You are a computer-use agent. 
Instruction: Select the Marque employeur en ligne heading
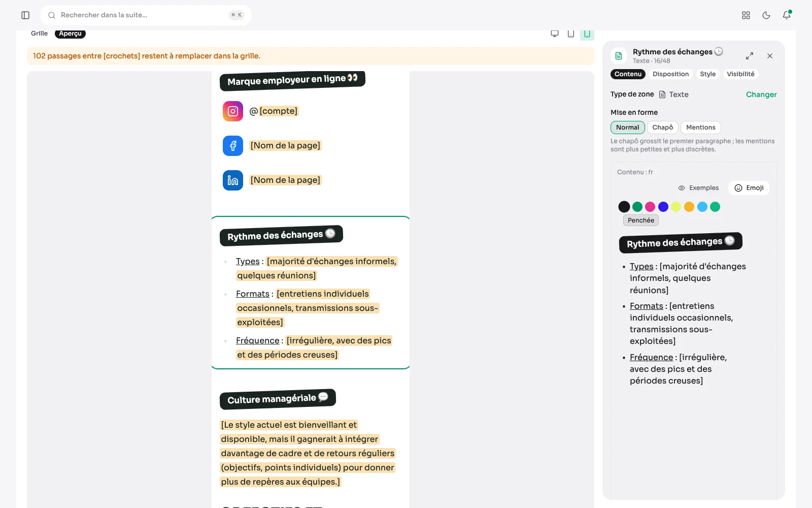pyautogui.click(x=292, y=80)
